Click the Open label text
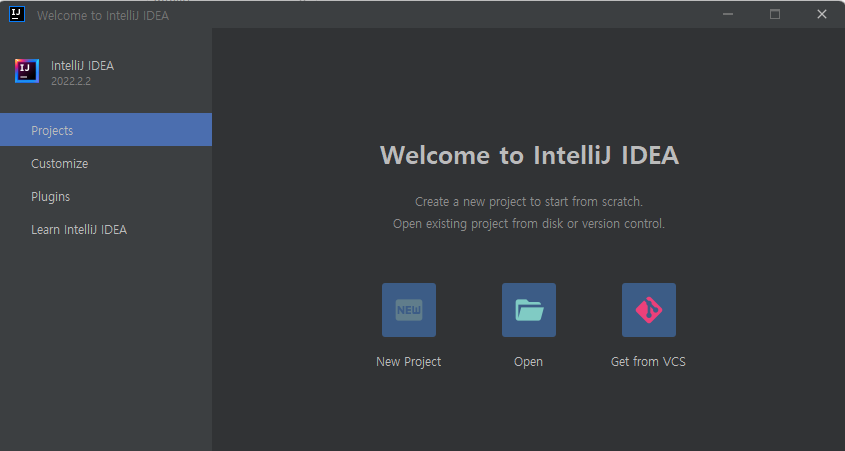This screenshot has width=845, height=451. pos(528,362)
